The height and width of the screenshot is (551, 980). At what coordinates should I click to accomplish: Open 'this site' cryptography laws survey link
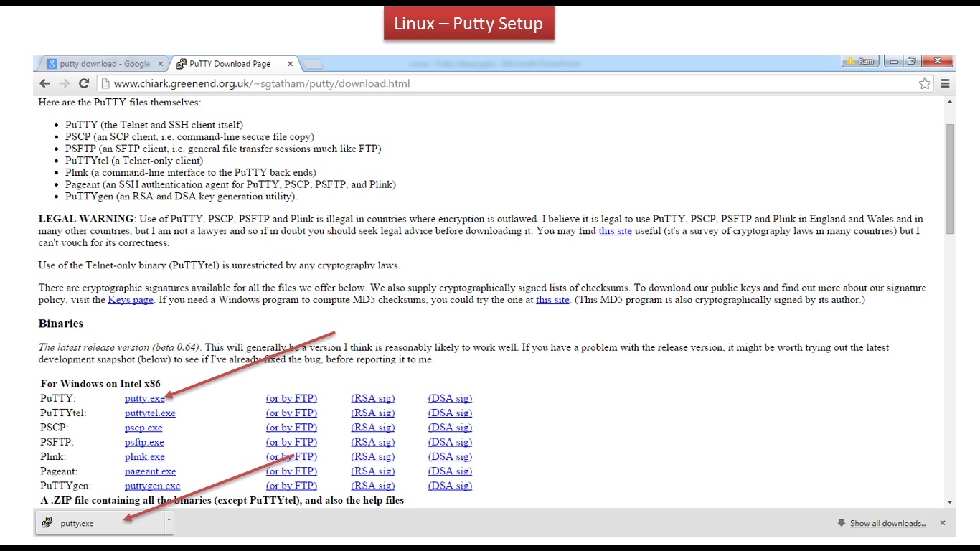click(616, 231)
